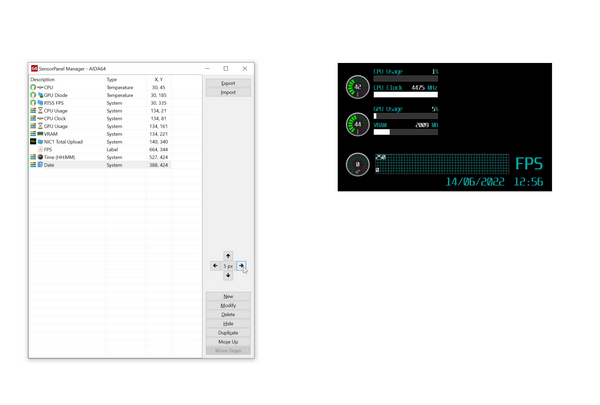Click the Import button
600x405 pixels.
point(228,92)
